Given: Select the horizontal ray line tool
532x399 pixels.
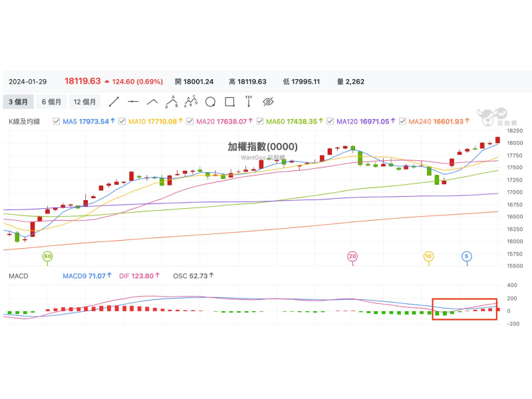Looking at the screenshot, I should (x=133, y=102).
